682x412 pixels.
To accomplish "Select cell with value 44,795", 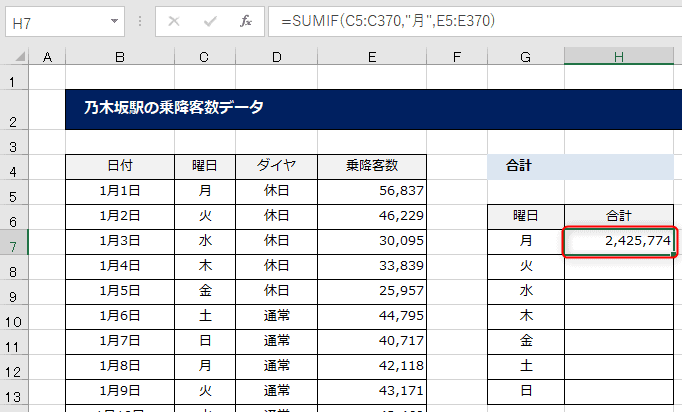I will tap(372, 317).
